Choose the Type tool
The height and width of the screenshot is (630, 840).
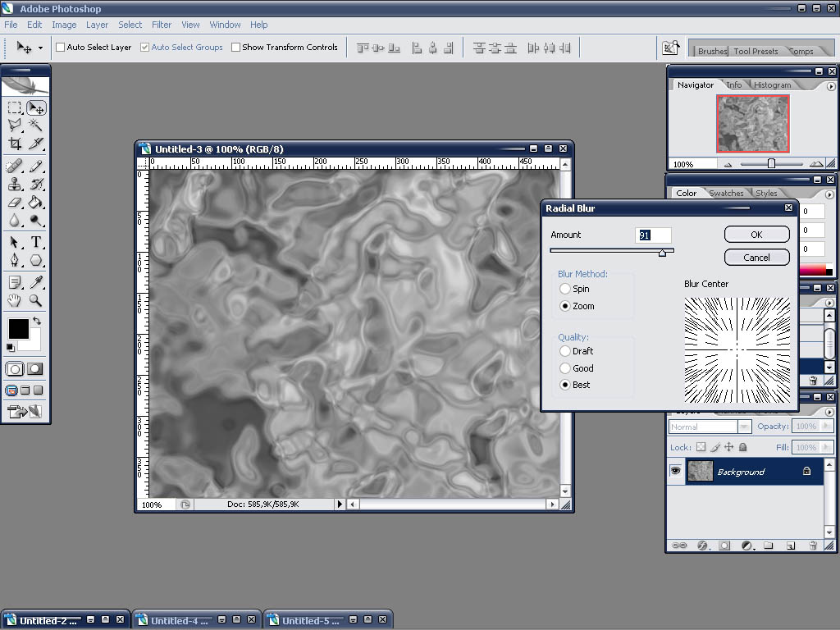tap(36, 242)
